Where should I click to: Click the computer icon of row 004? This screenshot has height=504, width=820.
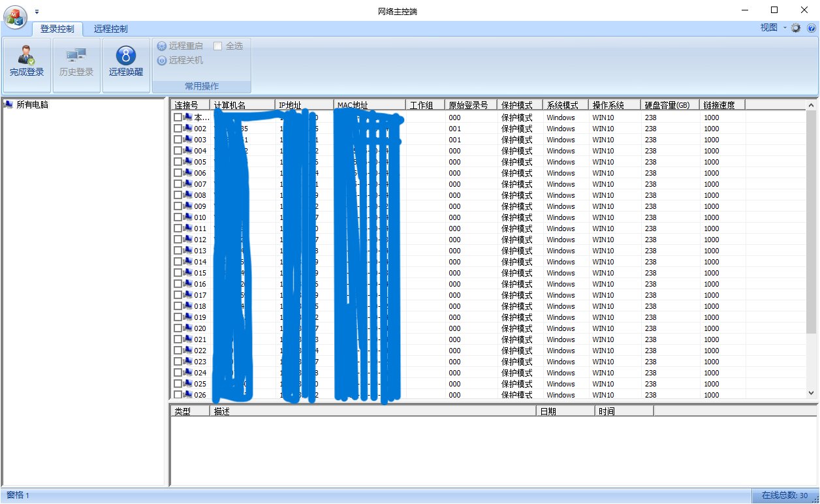tap(188, 151)
